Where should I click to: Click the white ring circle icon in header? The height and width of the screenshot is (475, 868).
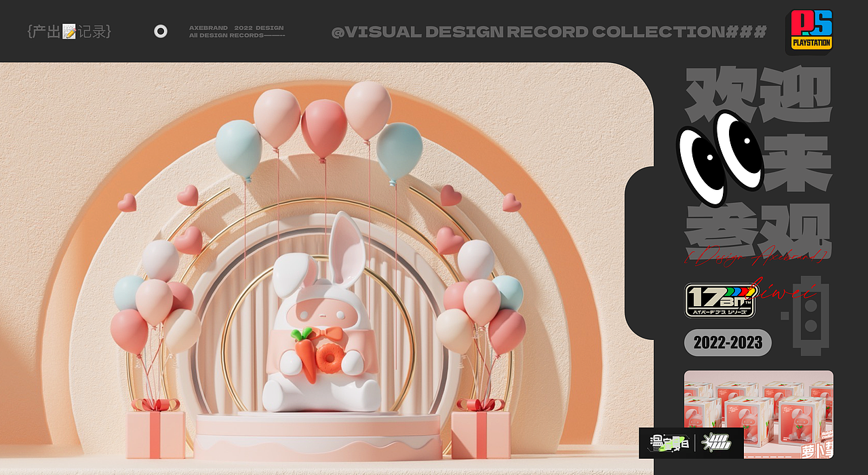[x=161, y=31]
